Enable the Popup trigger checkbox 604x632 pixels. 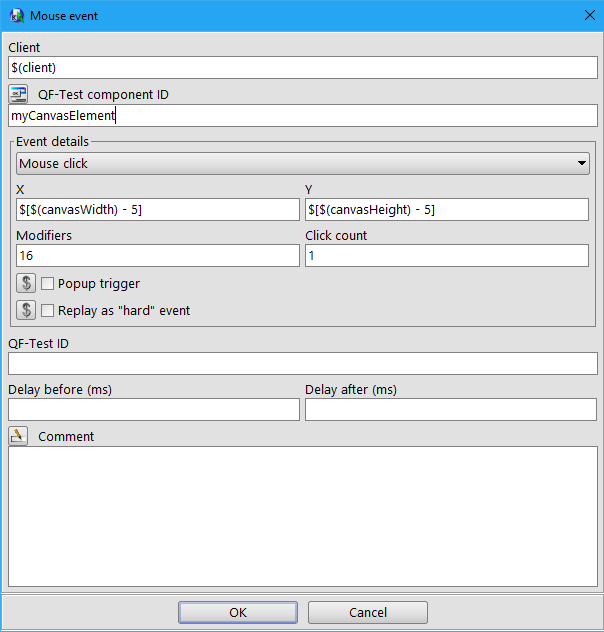48,283
